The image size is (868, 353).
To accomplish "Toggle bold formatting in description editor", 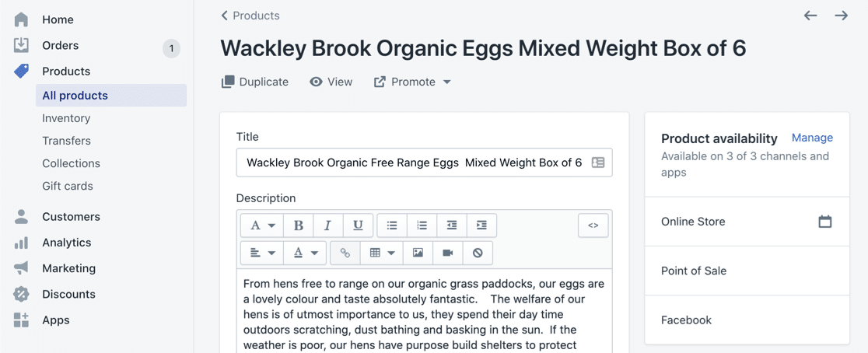I will pos(298,225).
